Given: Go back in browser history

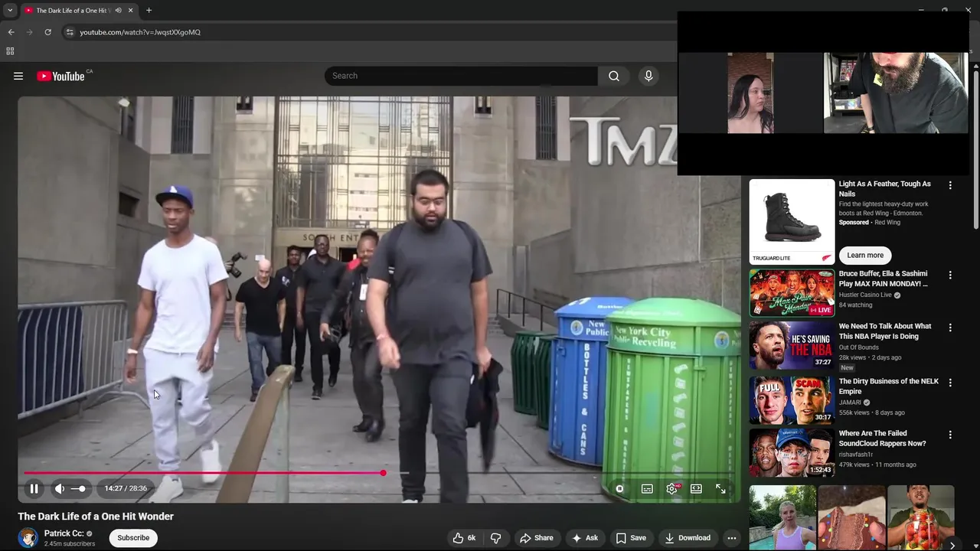Looking at the screenshot, I should pos(11,32).
